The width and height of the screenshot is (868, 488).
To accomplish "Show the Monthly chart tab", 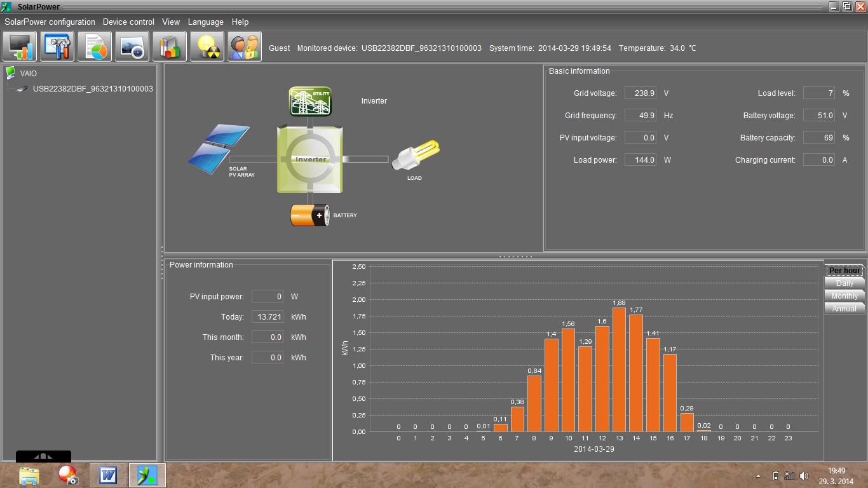I will click(x=844, y=296).
